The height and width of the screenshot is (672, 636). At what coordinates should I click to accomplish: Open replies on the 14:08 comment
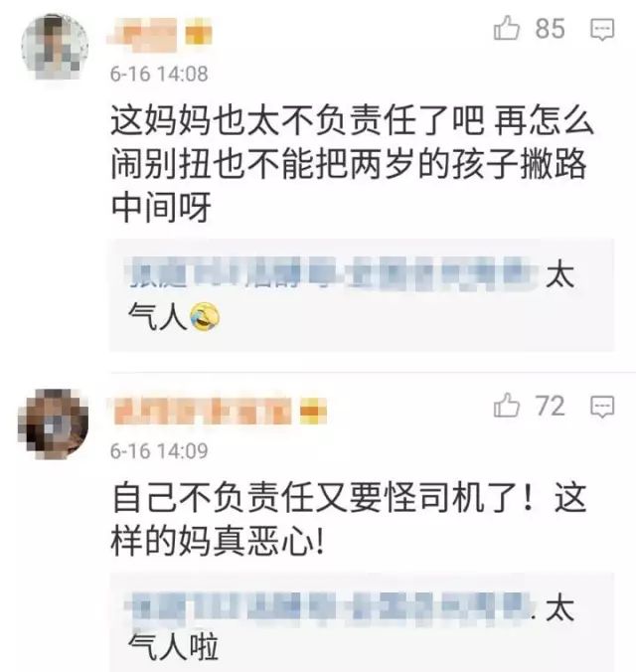point(602,30)
